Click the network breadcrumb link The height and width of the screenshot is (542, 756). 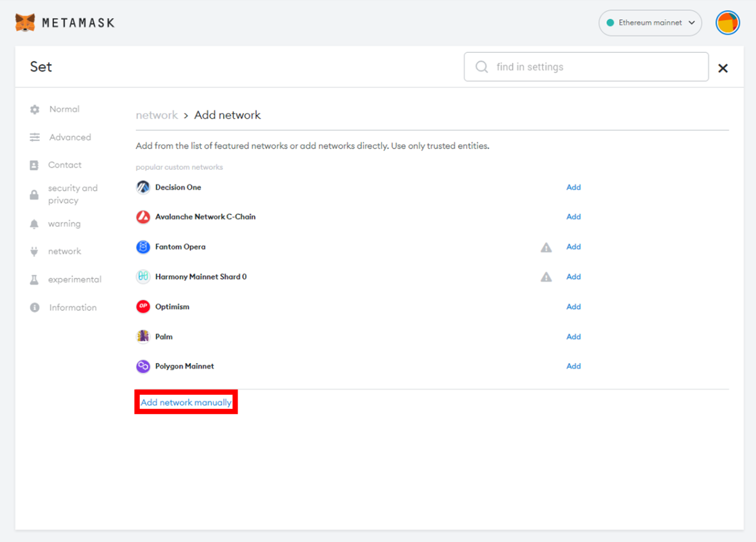tap(157, 115)
